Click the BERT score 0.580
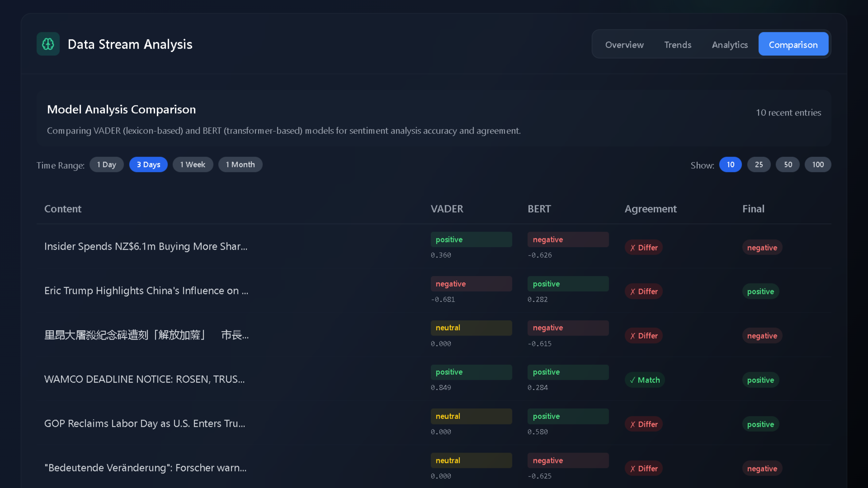The height and width of the screenshot is (488, 868). (537, 432)
